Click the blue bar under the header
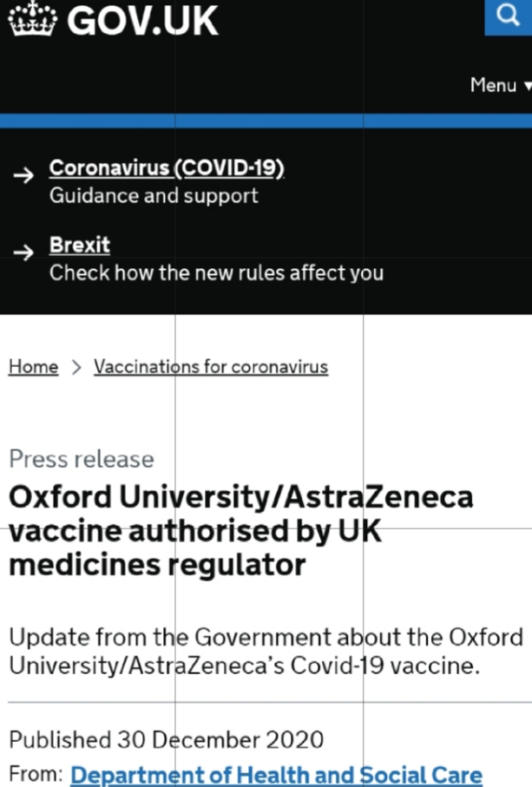 pos(266,121)
